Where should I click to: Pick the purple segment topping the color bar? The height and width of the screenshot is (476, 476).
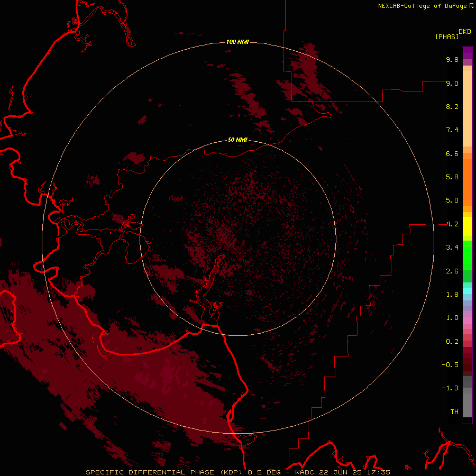[x=467, y=53]
